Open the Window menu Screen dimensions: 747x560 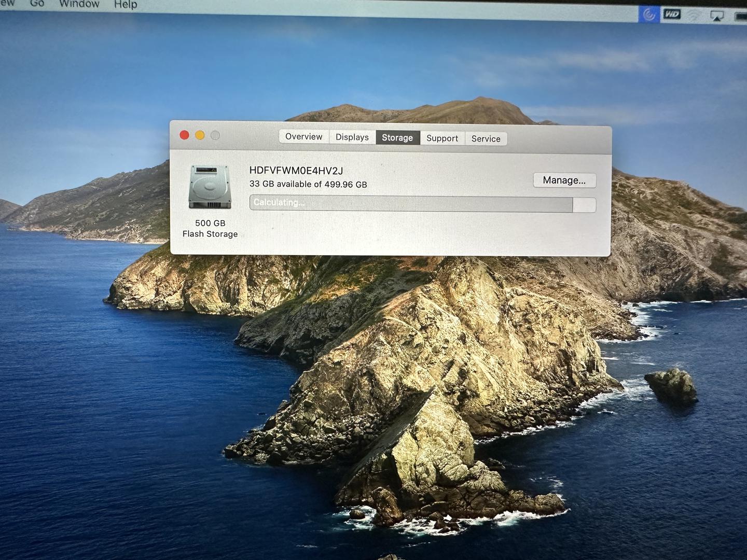(x=79, y=4)
